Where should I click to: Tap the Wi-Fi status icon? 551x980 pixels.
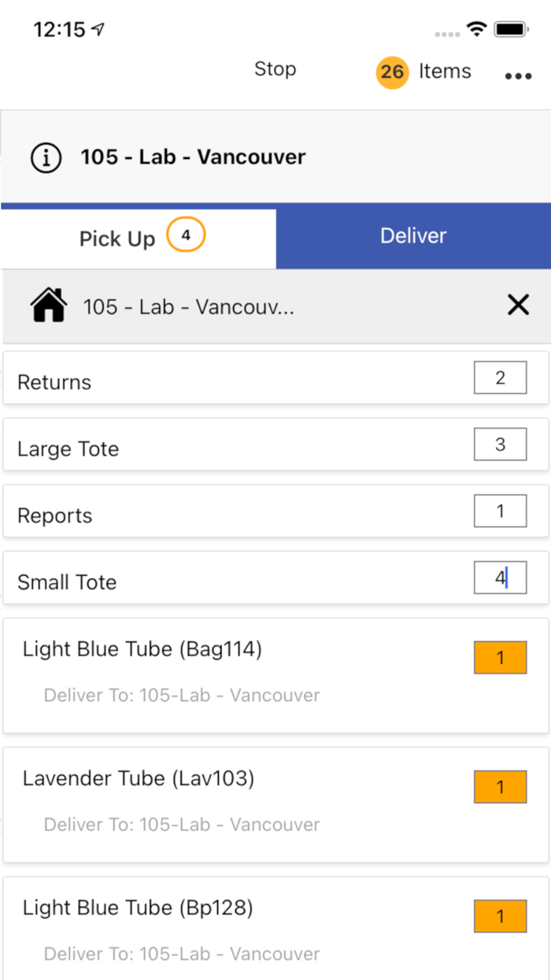[x=476, y=30]
